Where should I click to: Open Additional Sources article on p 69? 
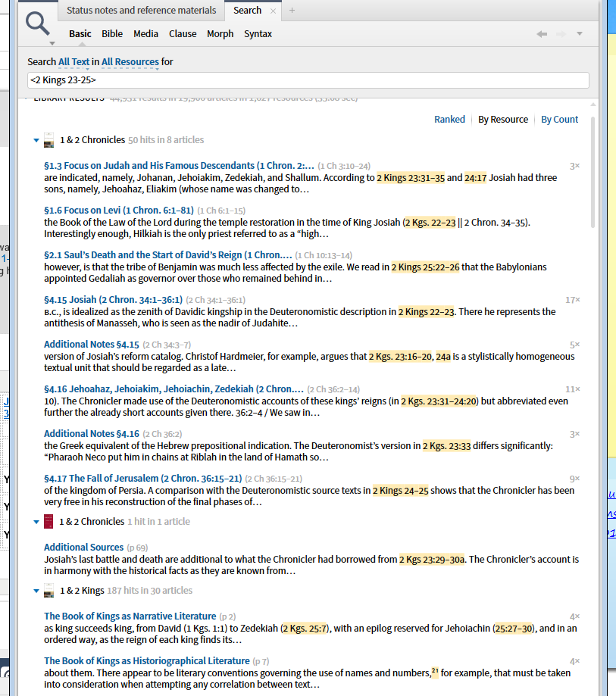83,548
